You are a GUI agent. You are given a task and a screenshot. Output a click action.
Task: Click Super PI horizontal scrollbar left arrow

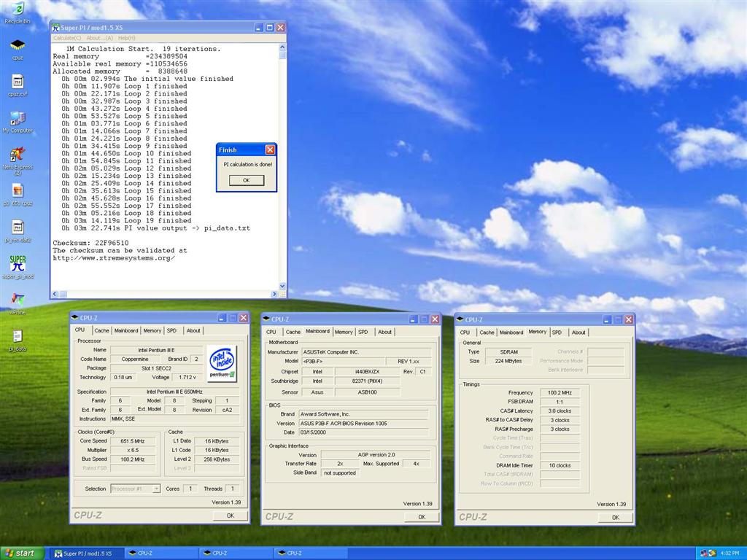(55, 295)
